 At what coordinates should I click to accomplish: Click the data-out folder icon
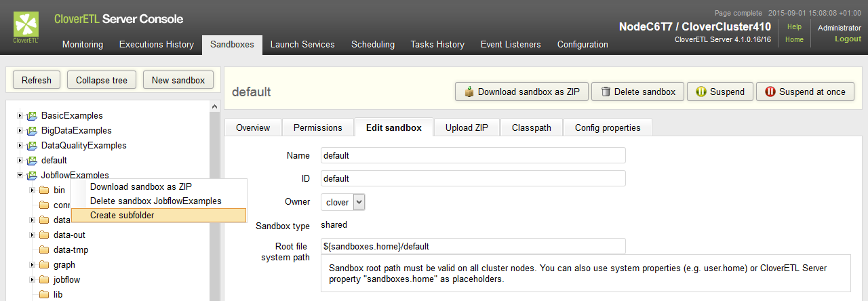(45, 235)
